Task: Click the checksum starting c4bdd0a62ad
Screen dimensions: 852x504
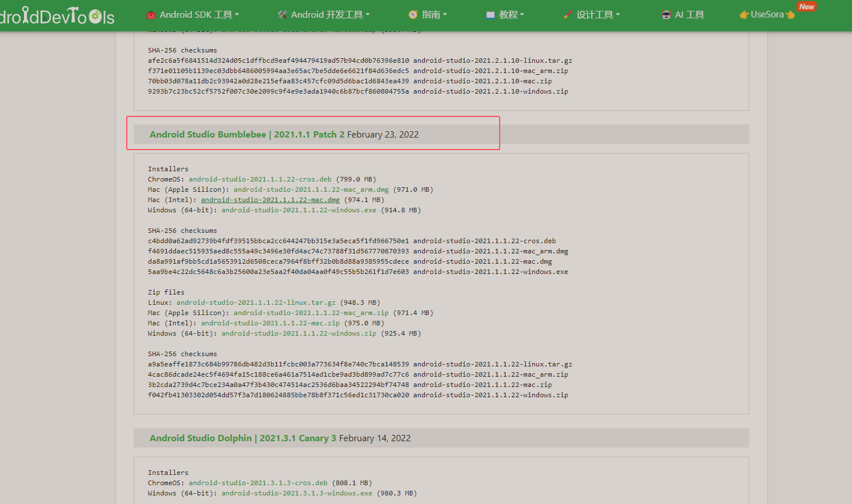Action: point(279,241)
